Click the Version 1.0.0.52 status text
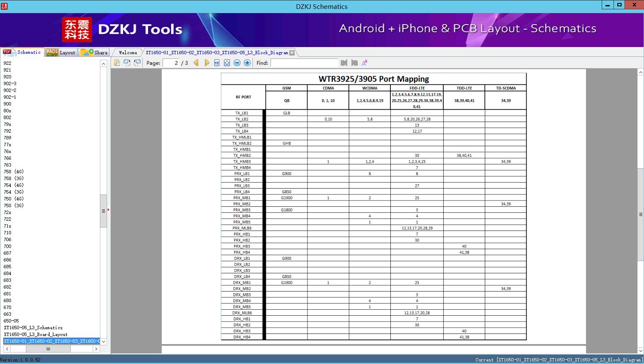The width and height of the screenshot is (644, 364). pyautogui.click(x=20, y=360)
